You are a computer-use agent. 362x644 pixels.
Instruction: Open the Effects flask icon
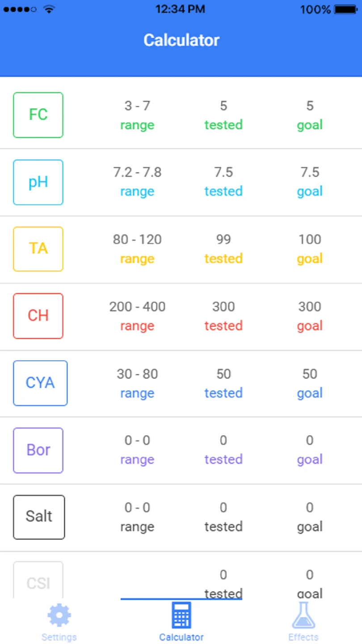(x=303, y=616)
